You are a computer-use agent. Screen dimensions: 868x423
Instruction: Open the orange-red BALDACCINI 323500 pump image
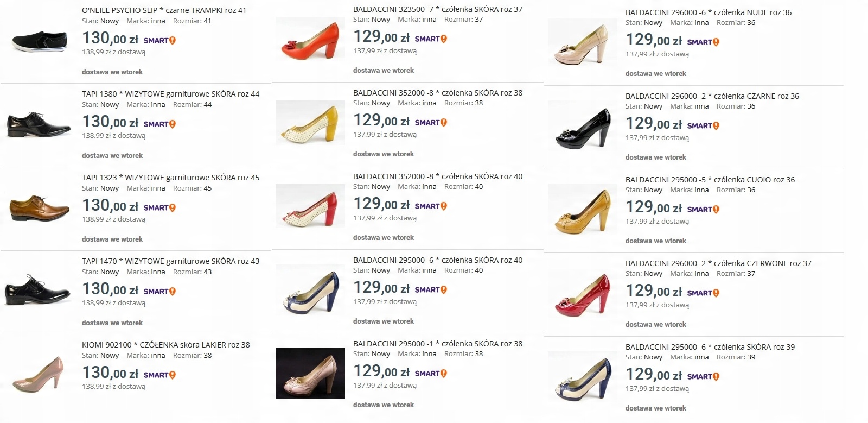click(x=310, y=41)
